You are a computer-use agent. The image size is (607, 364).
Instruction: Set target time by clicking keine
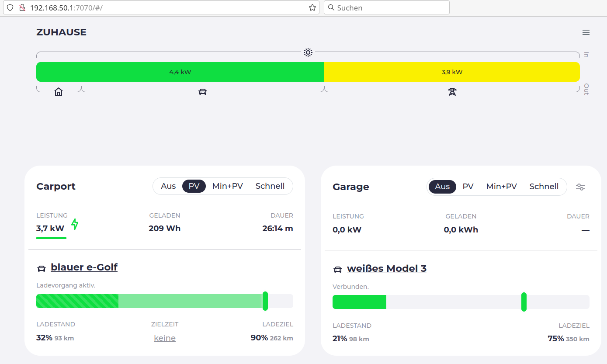click(x=165, y=338)
